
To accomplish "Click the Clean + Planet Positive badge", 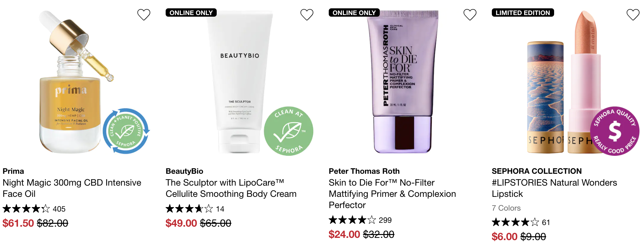I will tap(126, 131).
